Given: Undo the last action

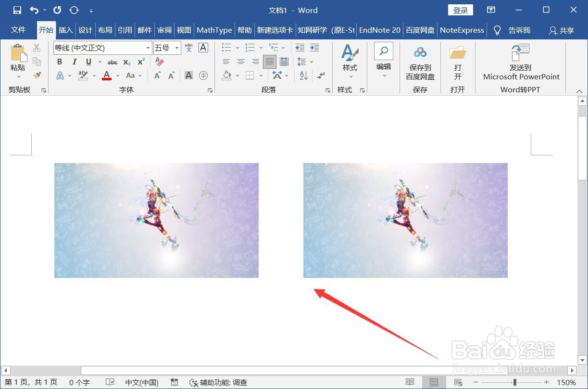Looking at the screenshot, I should click(34, 10).
